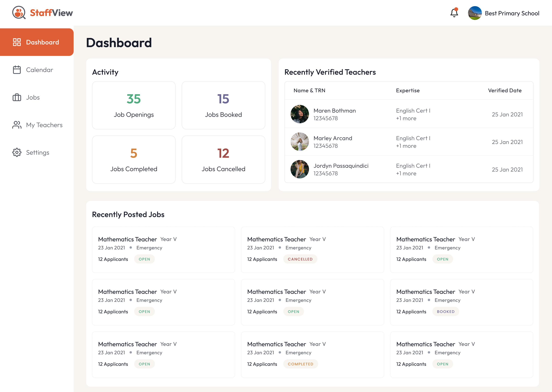552x392 pixels.
Task: Expand '+1 more' expertise for Marley Arcand
Action: [x=406, y=146]
